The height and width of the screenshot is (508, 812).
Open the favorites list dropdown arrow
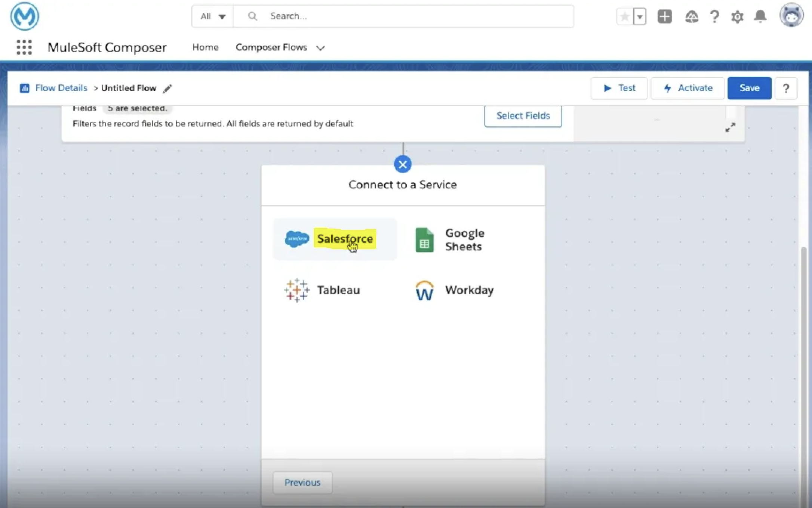point(640,16)
